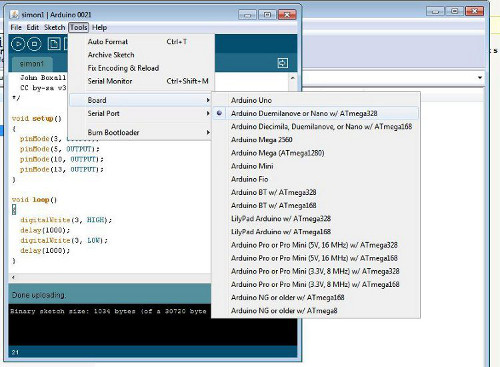Image resolution: width=500 pixels, height=367 pixels.
Task: Select Arduino NG or older w/ ATmega8
Action: (316, 311)
